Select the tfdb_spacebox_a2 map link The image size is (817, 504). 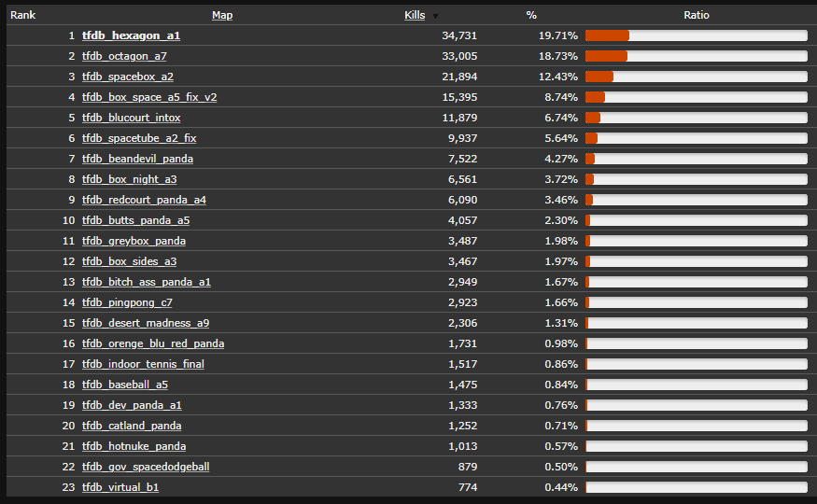(128, 77)
